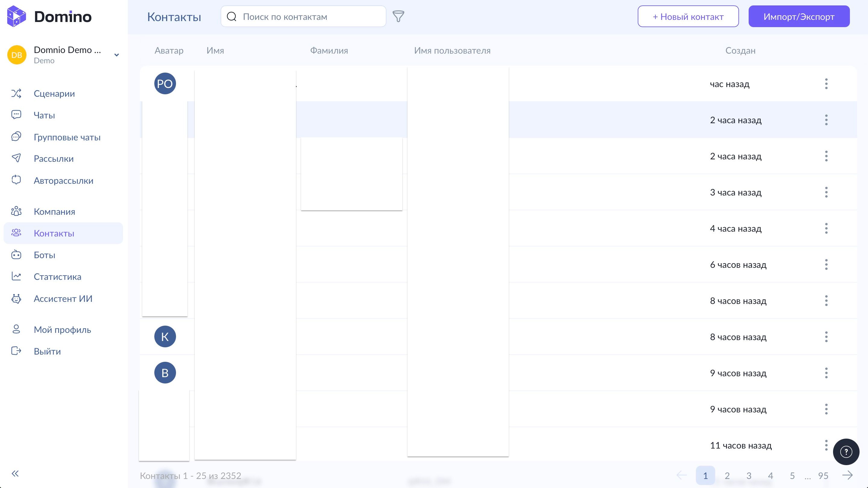The image size is (868, 488).
Task: Open three-dot menu for "6 часов назад" row
Action: [826, 265]
